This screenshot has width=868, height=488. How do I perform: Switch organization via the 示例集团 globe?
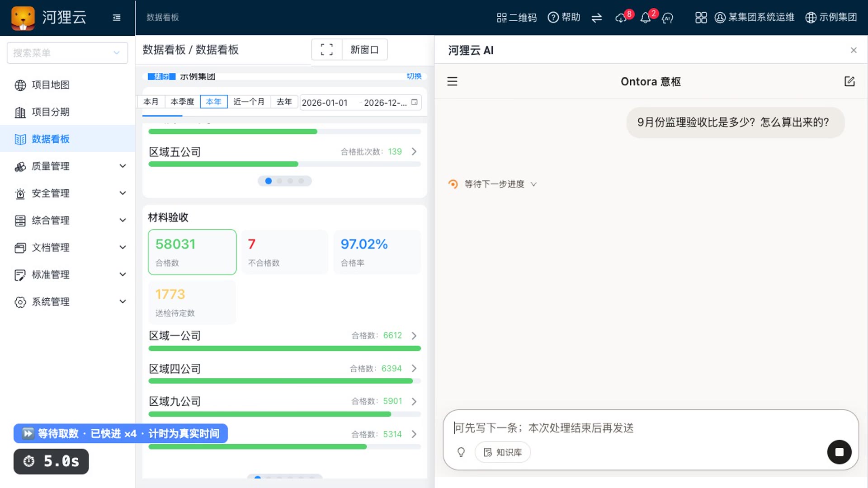(831, 18)
